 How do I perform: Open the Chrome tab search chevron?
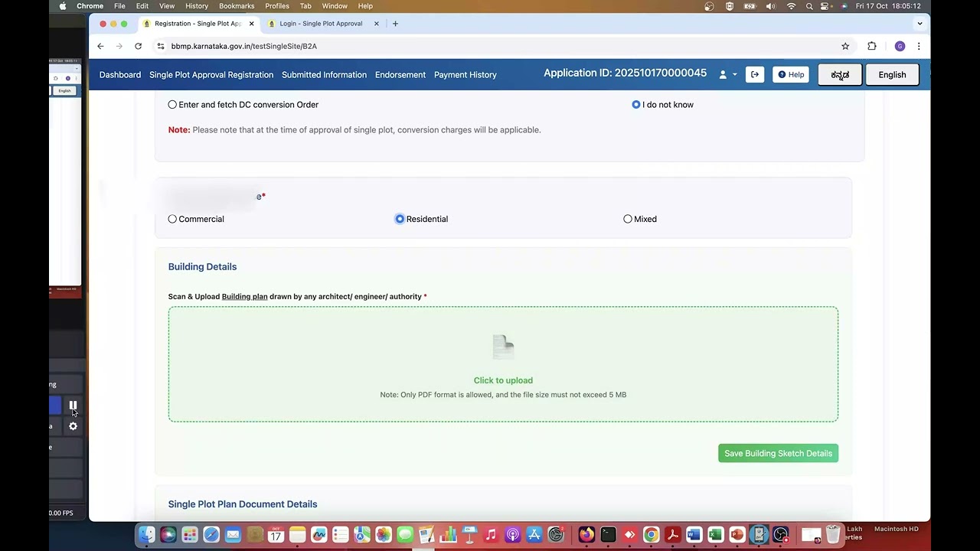pyautogui.click(x=920, y=24)
